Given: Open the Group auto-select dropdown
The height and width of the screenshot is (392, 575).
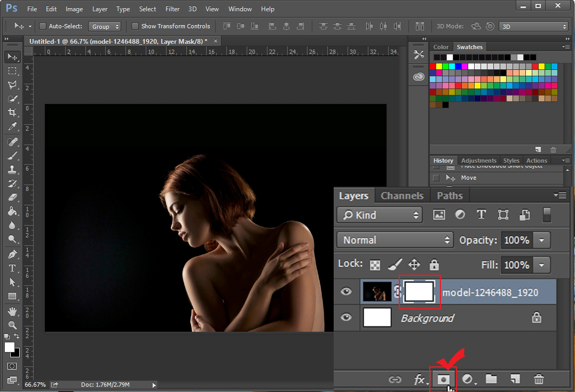Looking at the screenshot, I should point(105,26).
